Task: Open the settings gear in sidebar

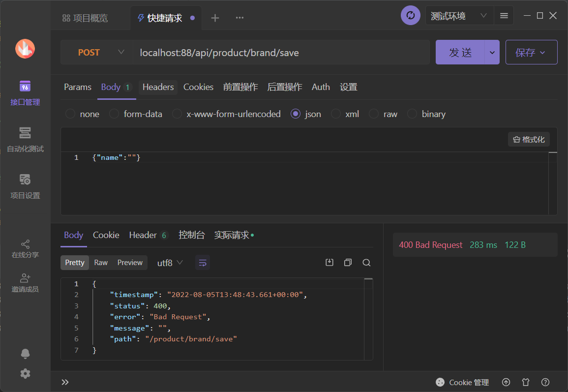Action: pos(25,373)
